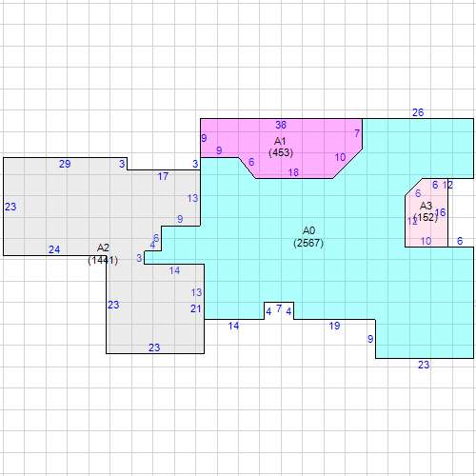
Task: Click the (453) area value
Action: click(x=281, y=152)
